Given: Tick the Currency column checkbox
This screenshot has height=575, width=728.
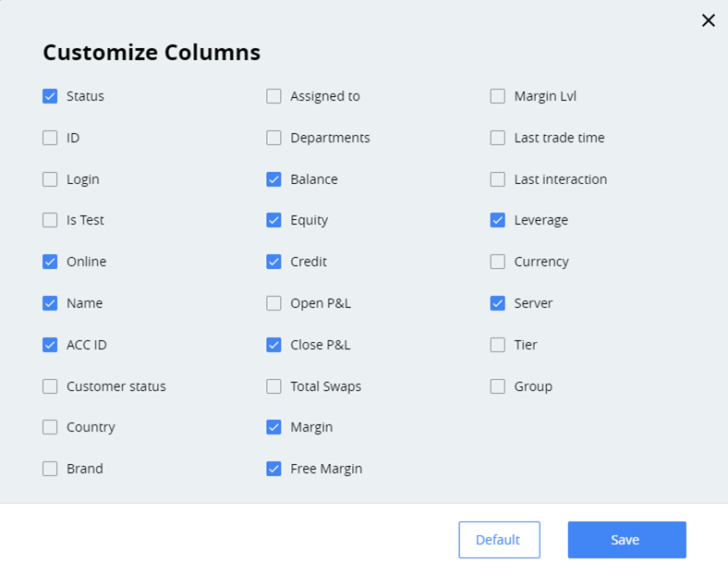Looking at the screenshot, I should (498, 262).
